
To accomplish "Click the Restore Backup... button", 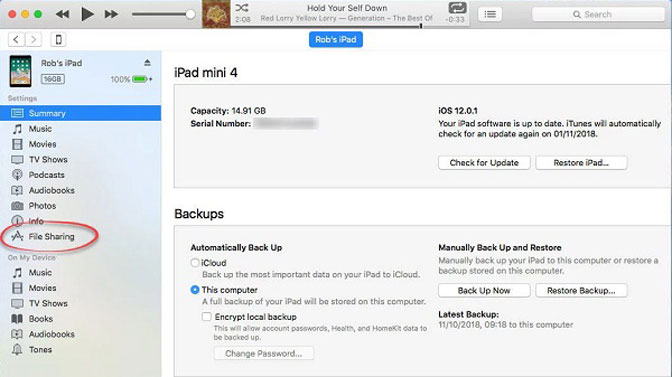I will 581,290.
